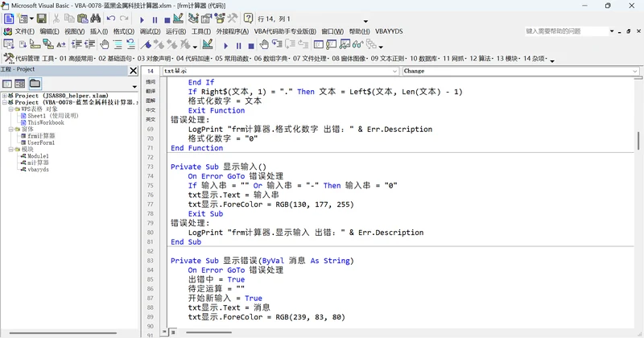
Task: Click the code window horizontal scrollbar thumb
Action: 208,332
